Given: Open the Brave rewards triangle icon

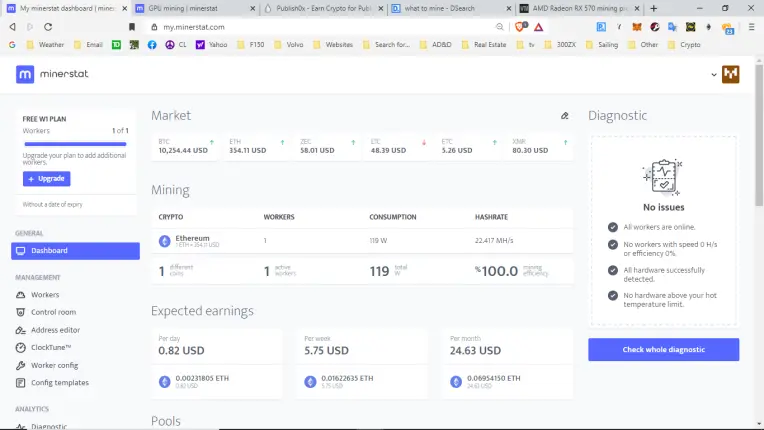Looking at the screenshot, I should (x=538, y=27).
